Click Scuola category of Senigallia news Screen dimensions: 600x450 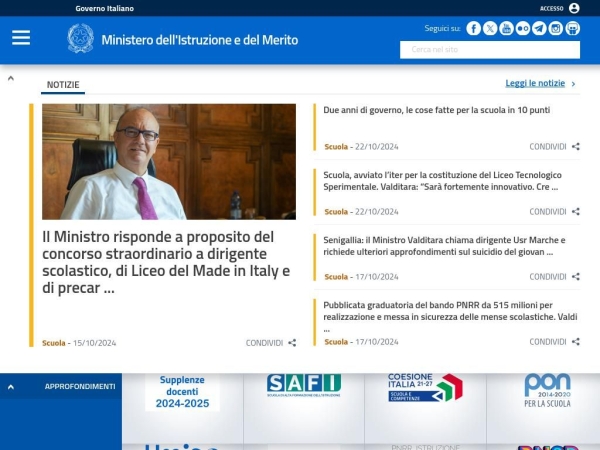336,277
